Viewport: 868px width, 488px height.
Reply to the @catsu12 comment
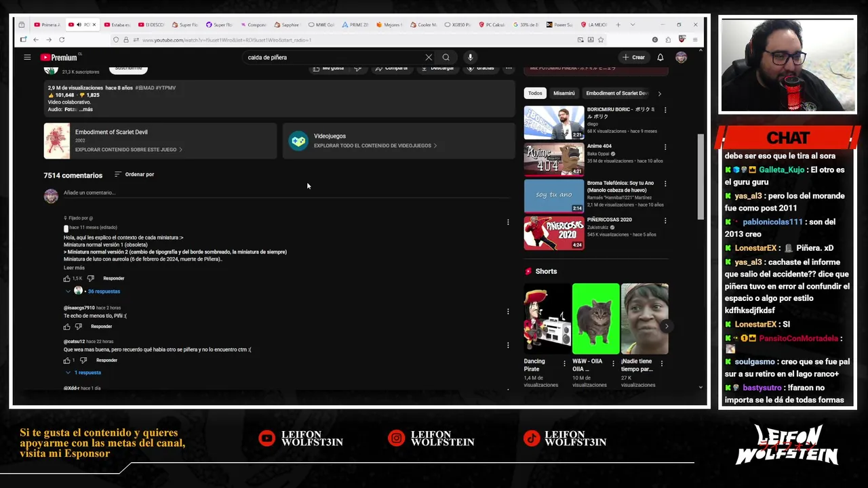click(107, 361)
